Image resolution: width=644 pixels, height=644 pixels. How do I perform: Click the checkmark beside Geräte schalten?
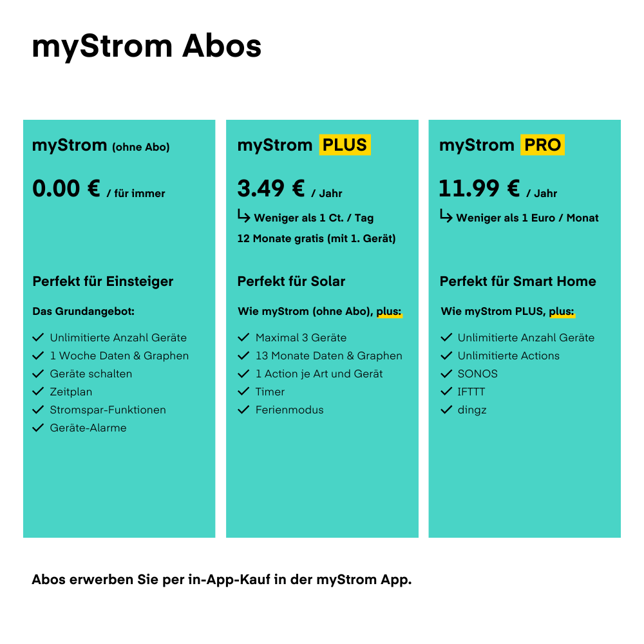38,374
